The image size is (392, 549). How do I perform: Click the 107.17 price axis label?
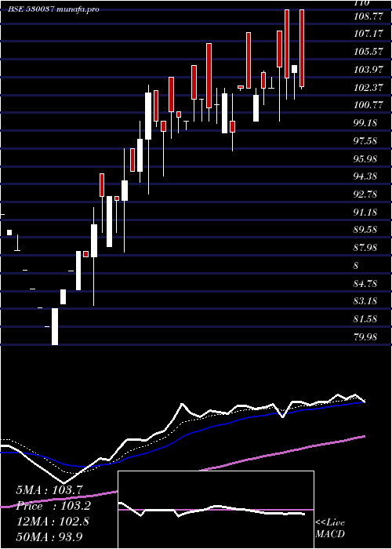click(368, 34)
